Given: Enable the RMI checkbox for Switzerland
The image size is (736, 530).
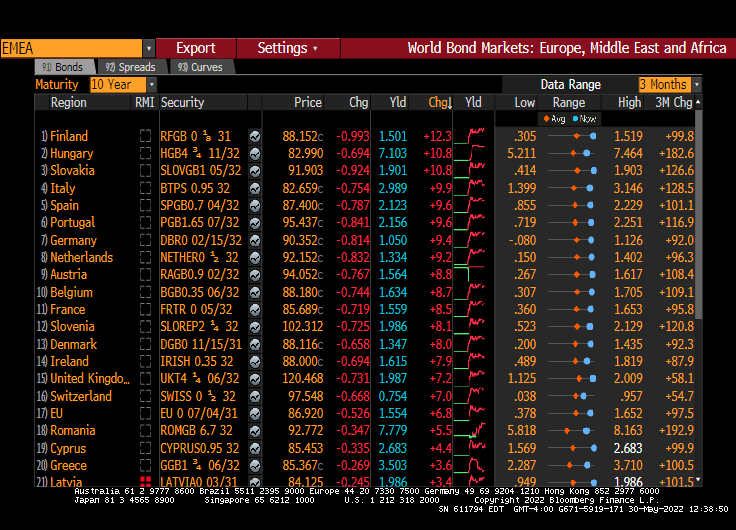Looking at the screenshot, I should (146, 397).
